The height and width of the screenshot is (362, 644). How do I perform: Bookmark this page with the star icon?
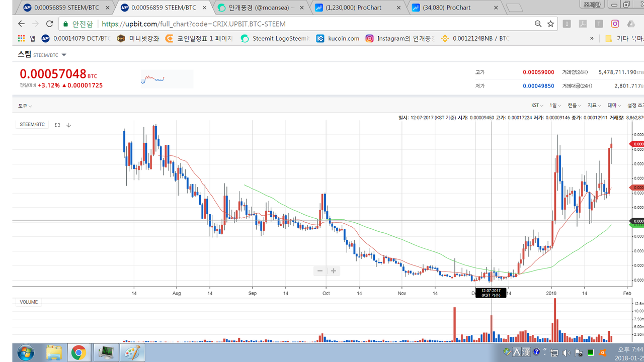click(x=550, y=24)
